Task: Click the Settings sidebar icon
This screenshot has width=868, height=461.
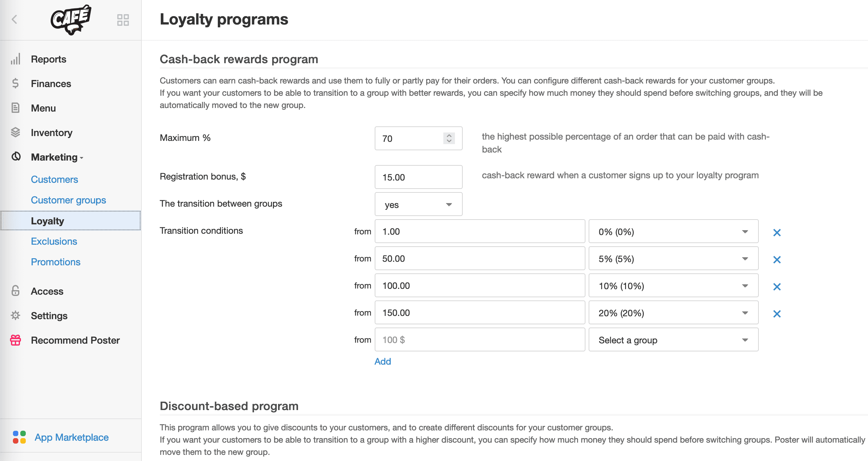Action: (15, 316)
